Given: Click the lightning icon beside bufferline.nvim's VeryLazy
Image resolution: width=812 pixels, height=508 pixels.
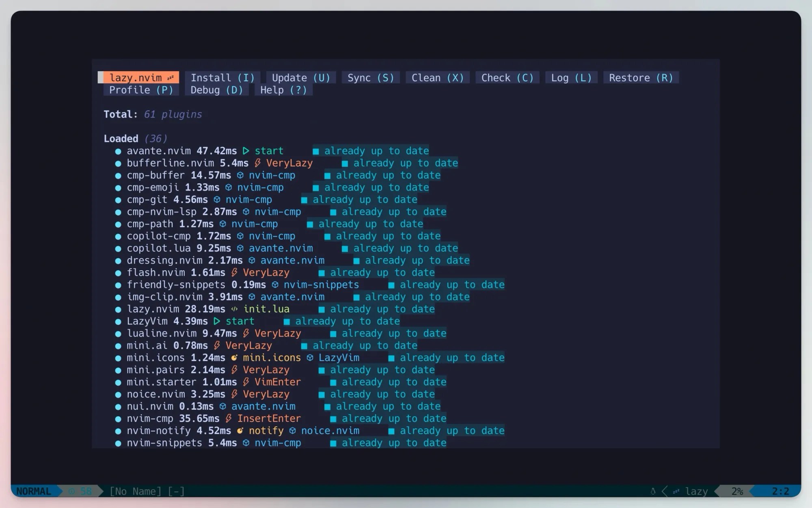Looking at the screenshot, I should tap(257, 163).
